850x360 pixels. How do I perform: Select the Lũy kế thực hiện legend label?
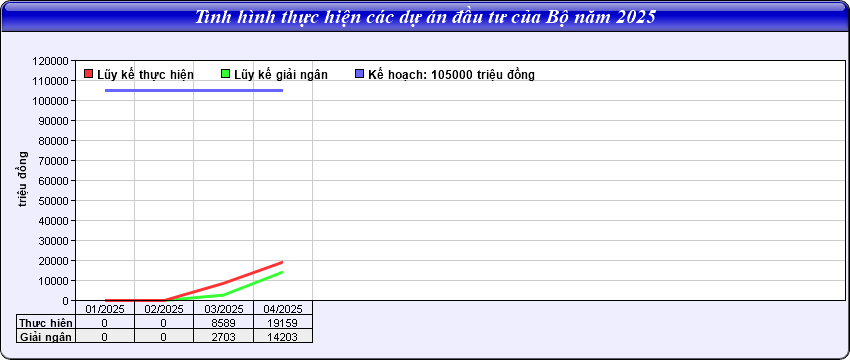tap(145, 75)
